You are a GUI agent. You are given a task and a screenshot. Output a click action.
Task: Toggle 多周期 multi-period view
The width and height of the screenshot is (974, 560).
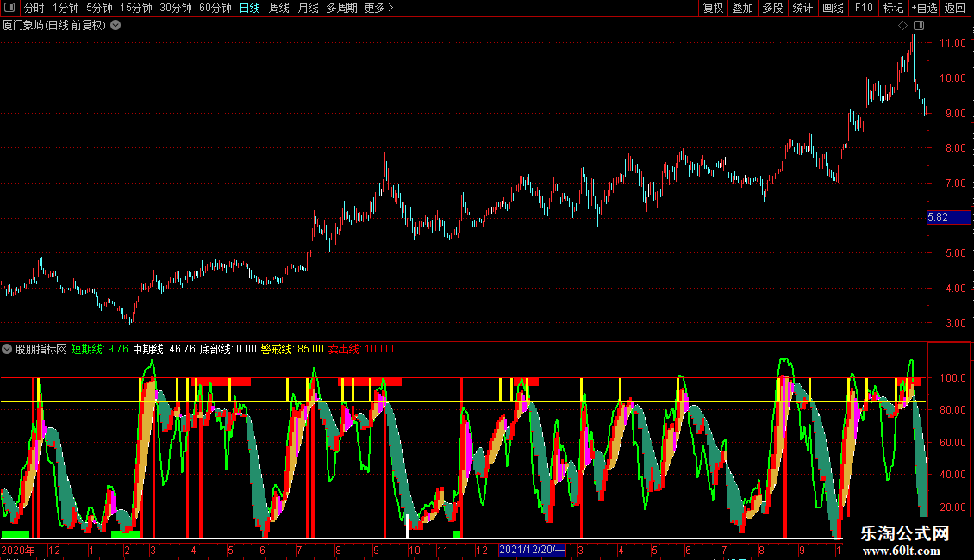[x=341, y=8]
